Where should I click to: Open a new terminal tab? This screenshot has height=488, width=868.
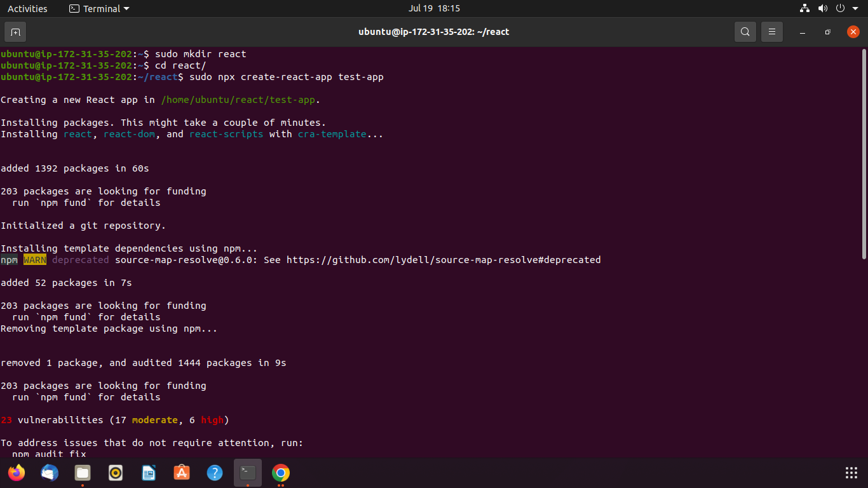pos(15,32)
